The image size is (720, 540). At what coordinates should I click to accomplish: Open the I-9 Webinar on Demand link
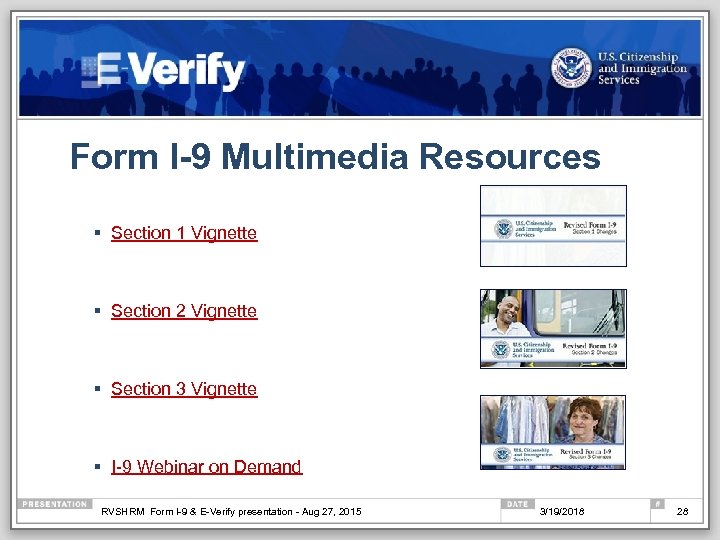pyautogui.click(x=207, y=467)
